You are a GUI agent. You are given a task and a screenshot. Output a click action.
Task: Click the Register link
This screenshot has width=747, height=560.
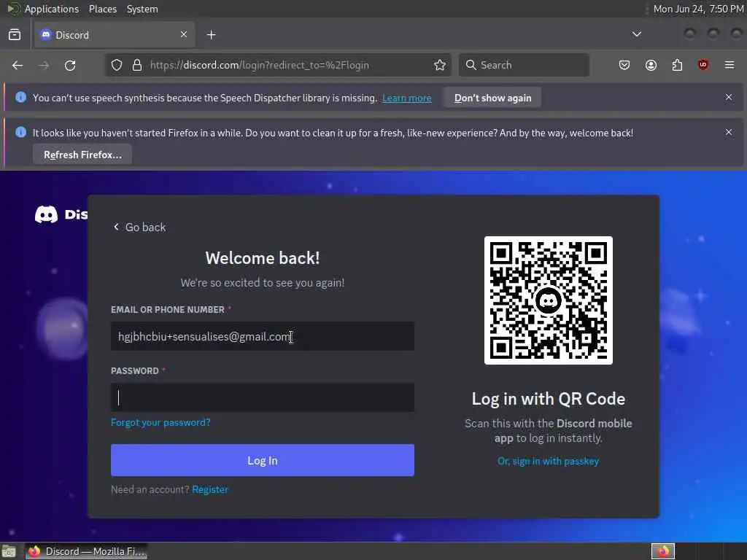point(210,489)
